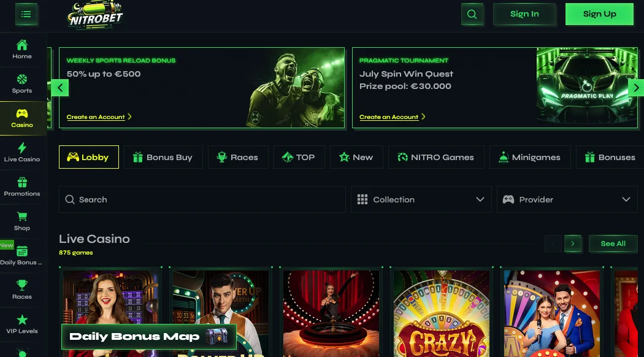Image resolution: width=644 pixels, height=357 pixels.
Task: Show the previous promo banner
Action: [60, 88]
